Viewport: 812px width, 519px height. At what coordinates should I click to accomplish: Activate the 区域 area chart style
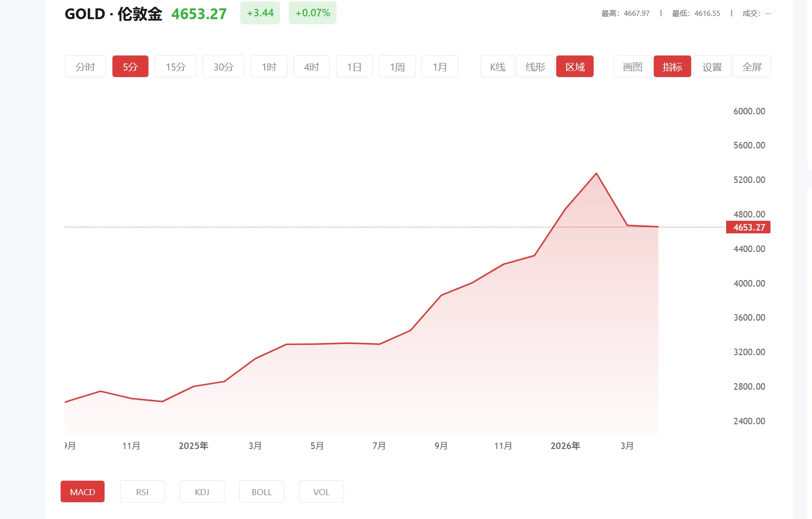[574, 66]
